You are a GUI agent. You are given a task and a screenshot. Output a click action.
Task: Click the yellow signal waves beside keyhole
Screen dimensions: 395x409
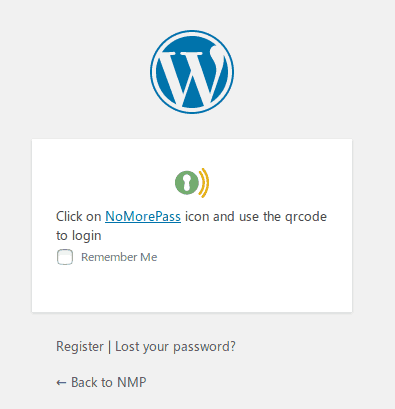(204, 183)
